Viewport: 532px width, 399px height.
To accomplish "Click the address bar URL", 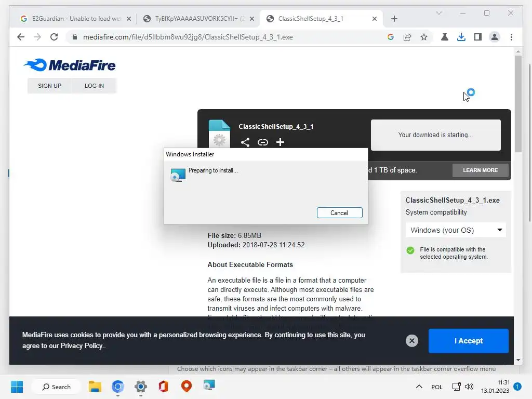I will pyautogui.click(x=188, y=37).
